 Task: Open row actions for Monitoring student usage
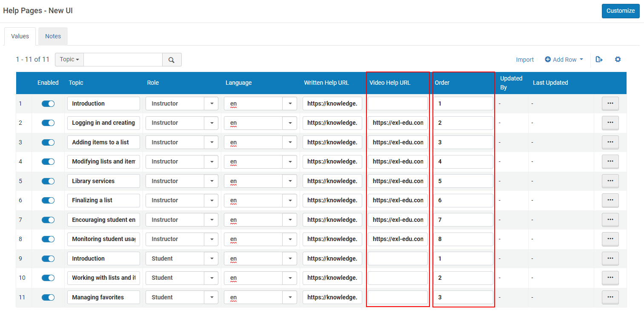[610, 239]
